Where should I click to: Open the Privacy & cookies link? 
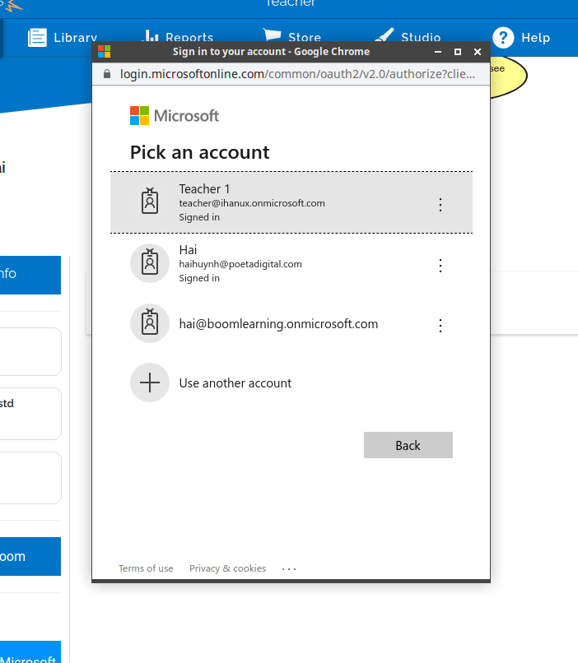coord(227,568)
